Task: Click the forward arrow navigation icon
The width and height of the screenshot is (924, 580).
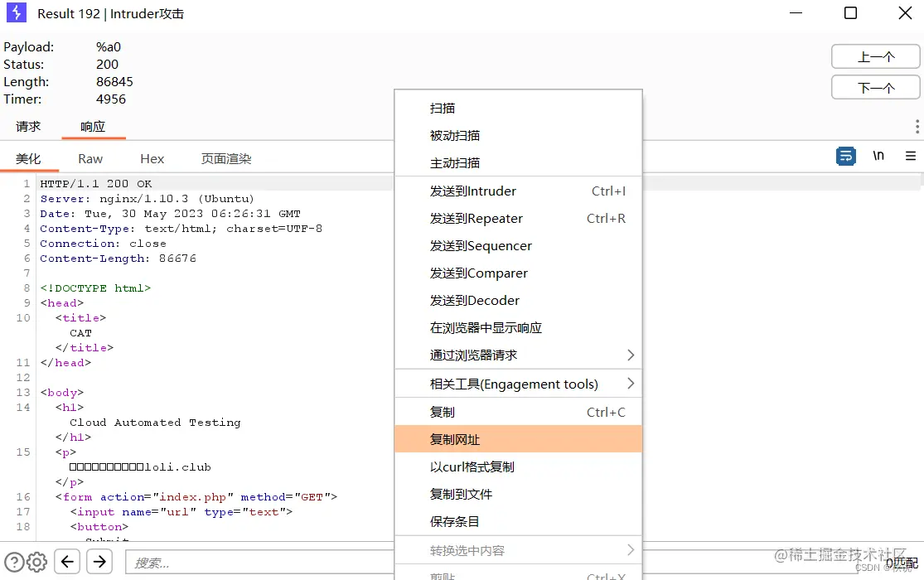Action: point(99,561)
